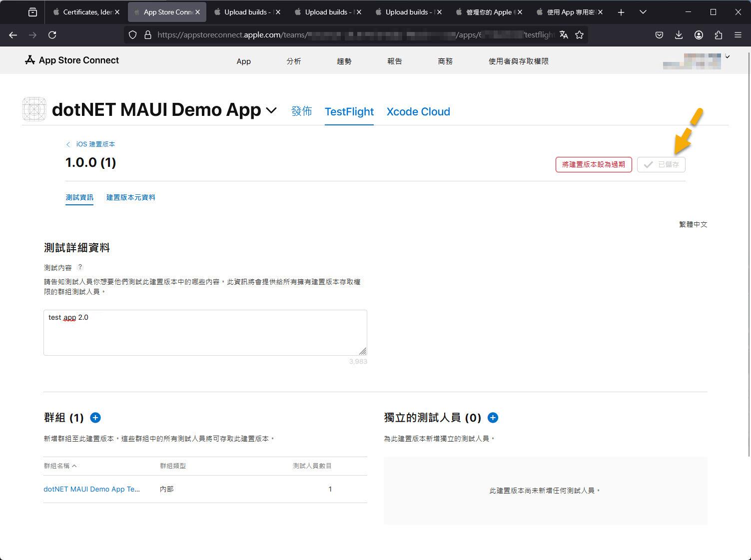Expand the dotNET MAUI Demo App dropdown chevron
Image resolution: width=751 pixels, height=560 pixels.
point(271,110)
